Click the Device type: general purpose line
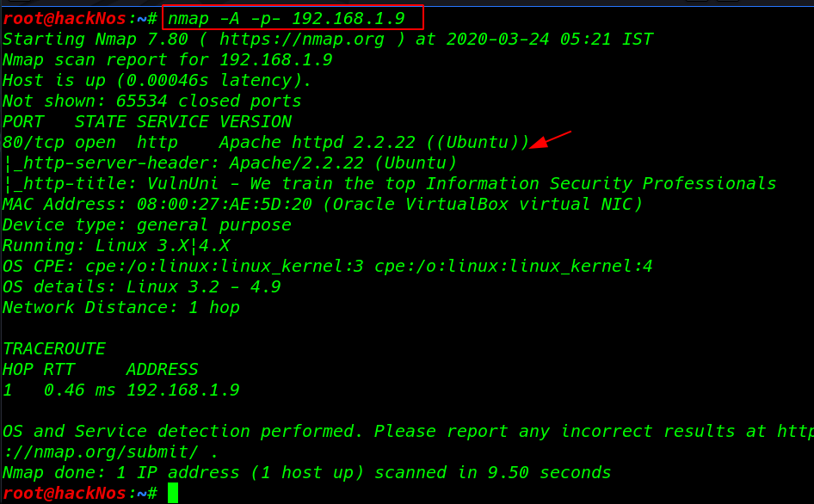 point(147,224)
